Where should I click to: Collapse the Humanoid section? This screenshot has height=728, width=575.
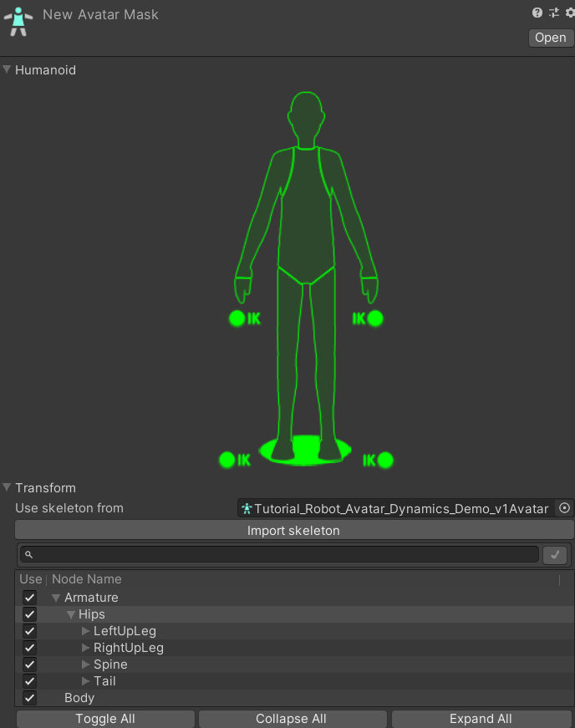pyautogui.click(x=7, y=69)
